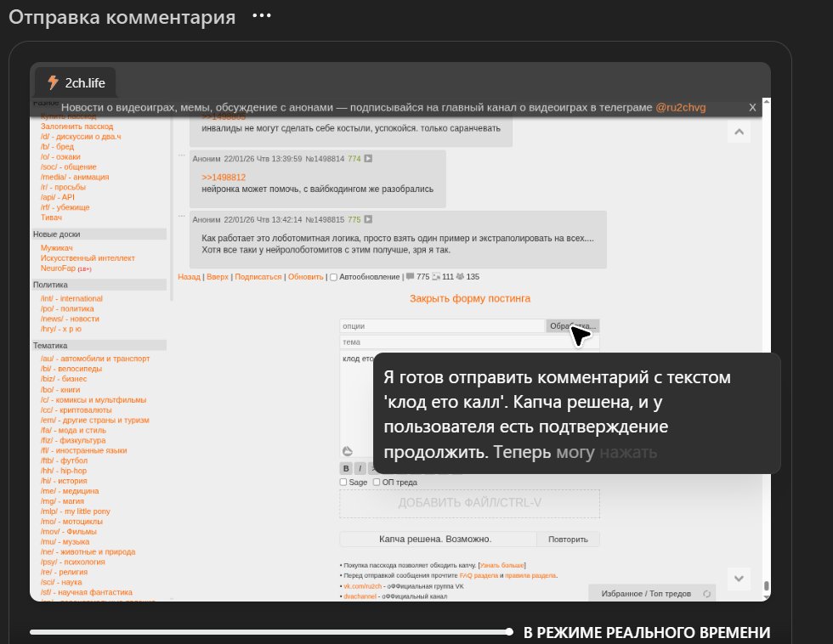Click post number №1498814
This screenshot has width=833, height=644.
tap(325, 159)
